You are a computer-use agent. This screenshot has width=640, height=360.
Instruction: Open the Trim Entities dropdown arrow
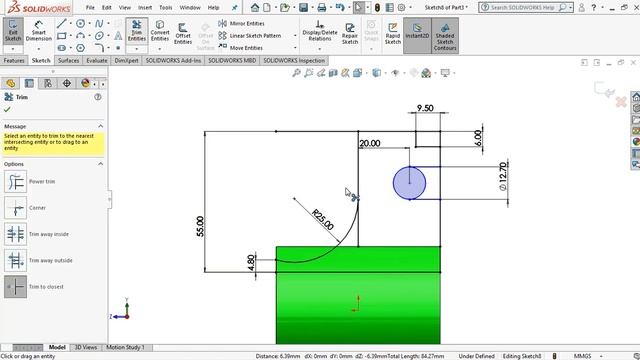[137, 49]
